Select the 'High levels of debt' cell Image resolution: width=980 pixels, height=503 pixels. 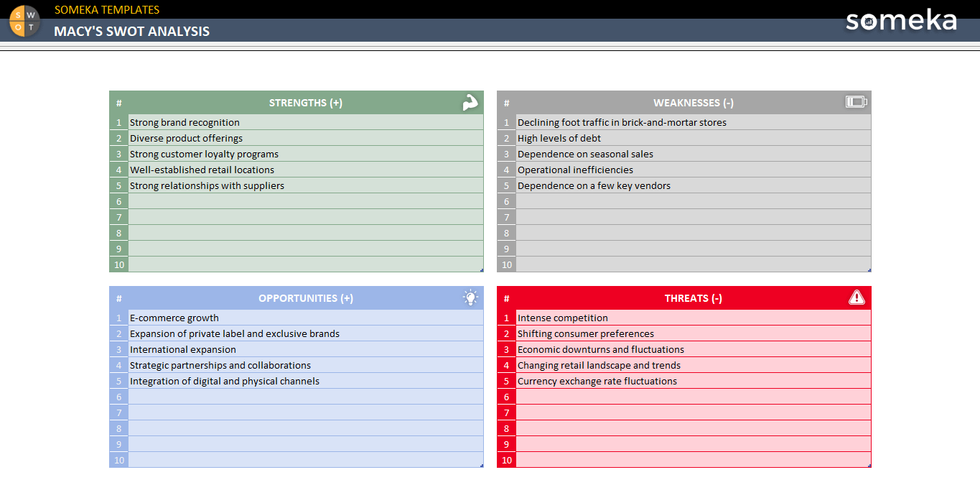coord(694,138)
